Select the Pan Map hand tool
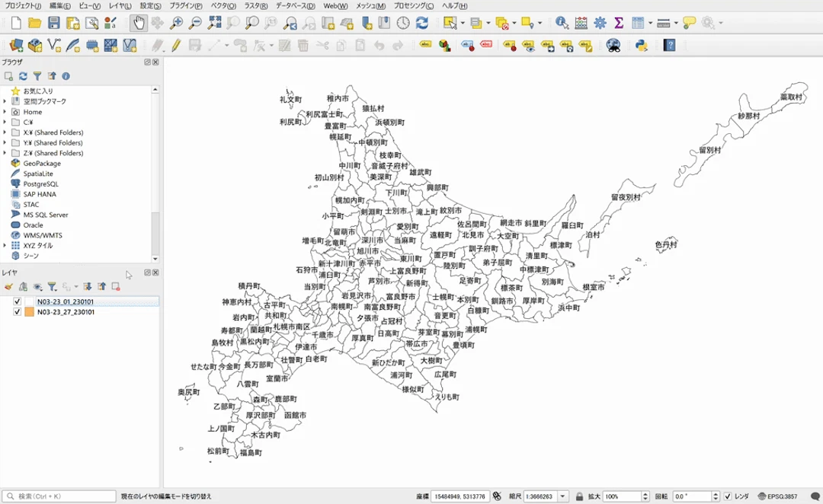 coord(139,23)
